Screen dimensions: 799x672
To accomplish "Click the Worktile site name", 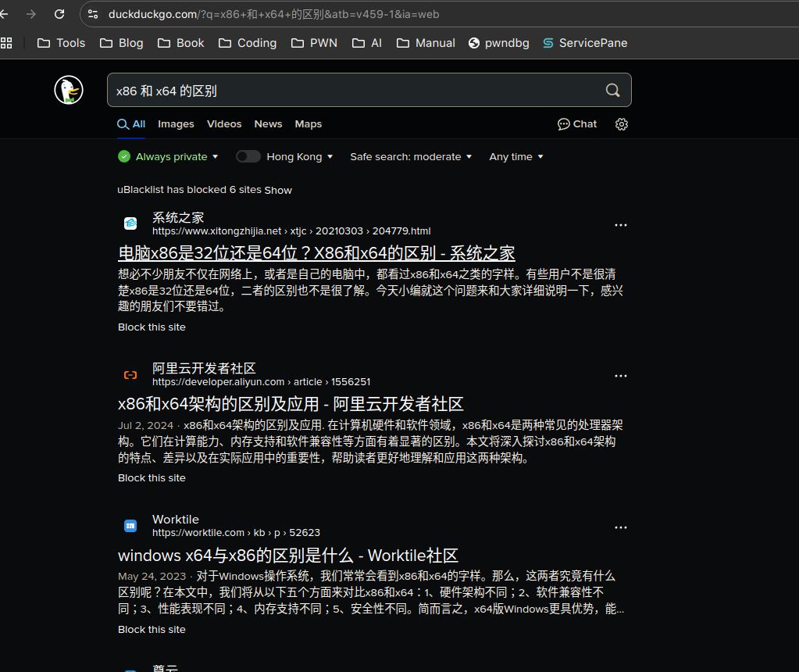I will point(175,520).
